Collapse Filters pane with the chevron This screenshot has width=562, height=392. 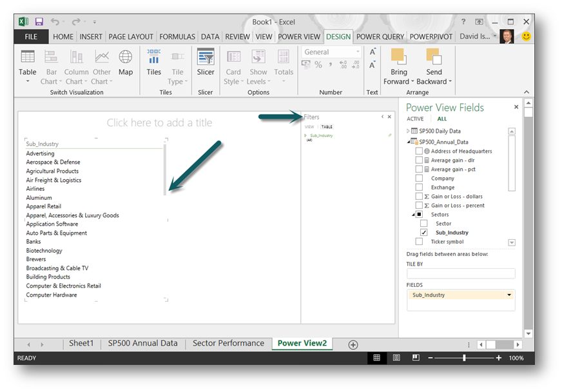(x=382, y=117)
